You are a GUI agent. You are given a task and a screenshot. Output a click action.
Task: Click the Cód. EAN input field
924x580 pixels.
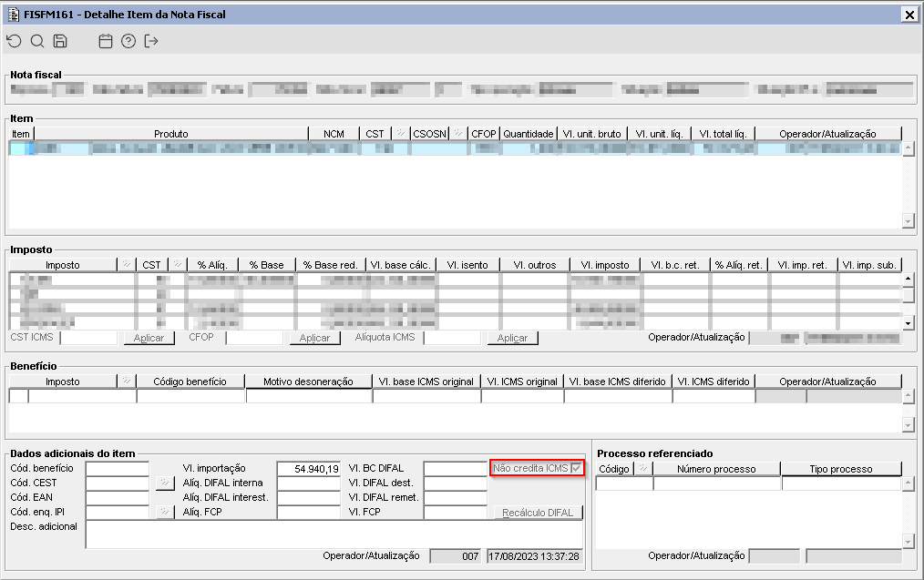point(118,497)
